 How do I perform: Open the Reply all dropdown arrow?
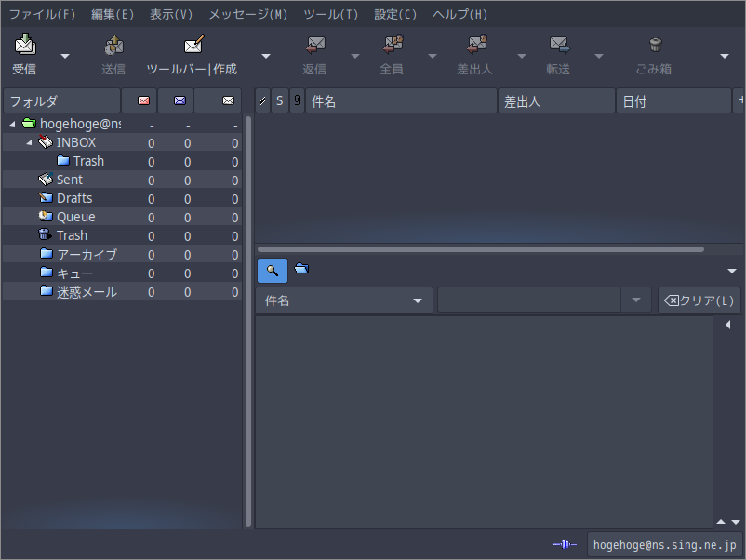pyautogui.click(x=433, y=56)
